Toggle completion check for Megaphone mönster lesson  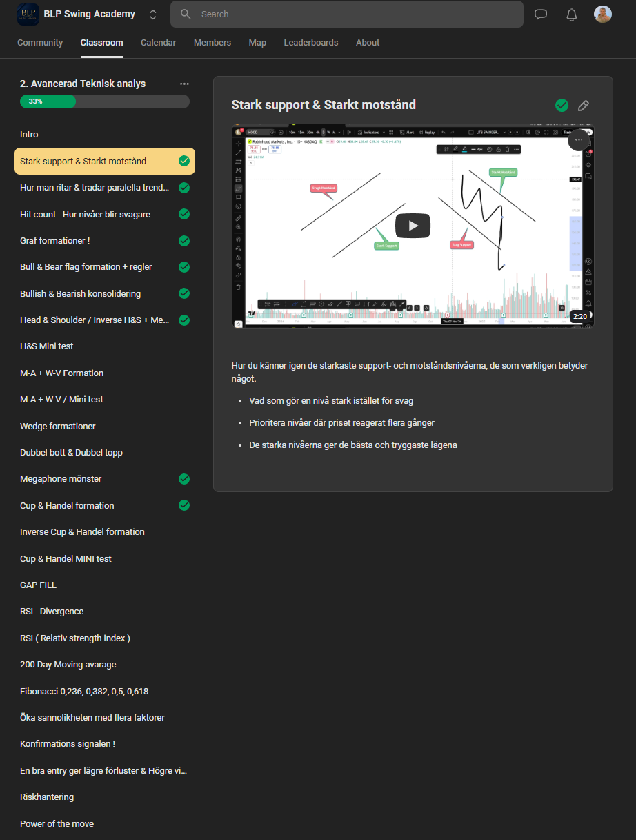tap(184, 478)
